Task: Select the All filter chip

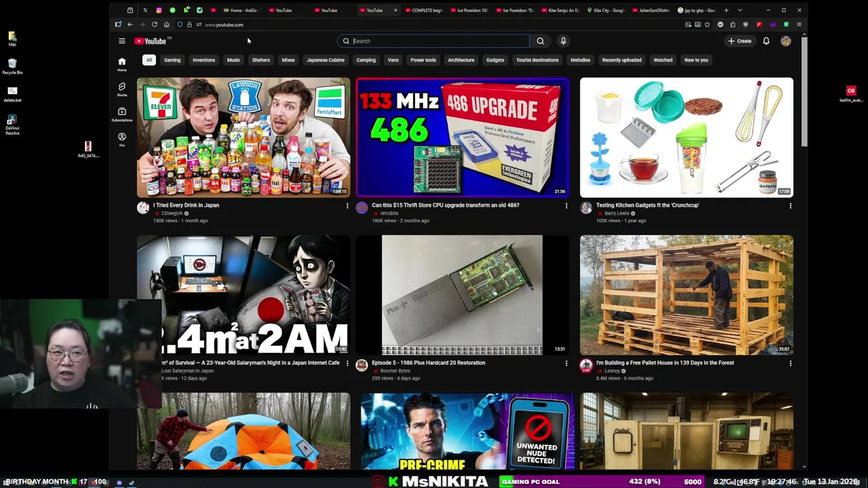Action: (x=149, y=60)
